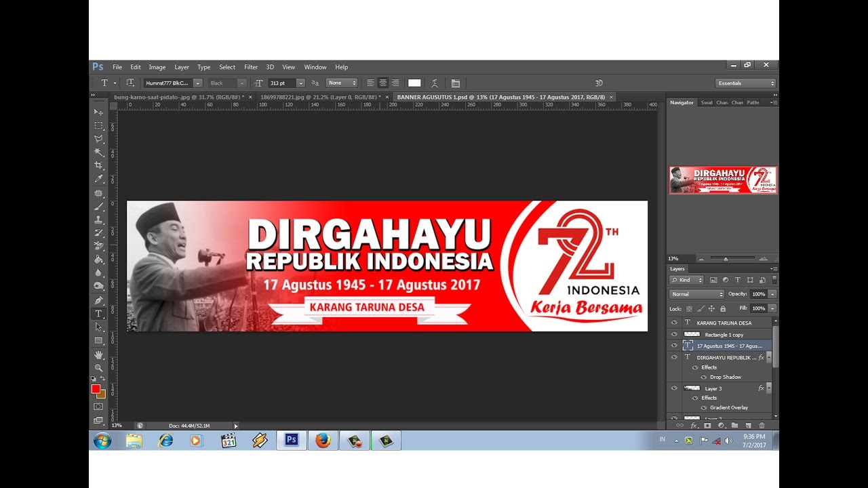Open the Filter menu
The height and width of the screenshot is (488, 868).
click(251, 67)
